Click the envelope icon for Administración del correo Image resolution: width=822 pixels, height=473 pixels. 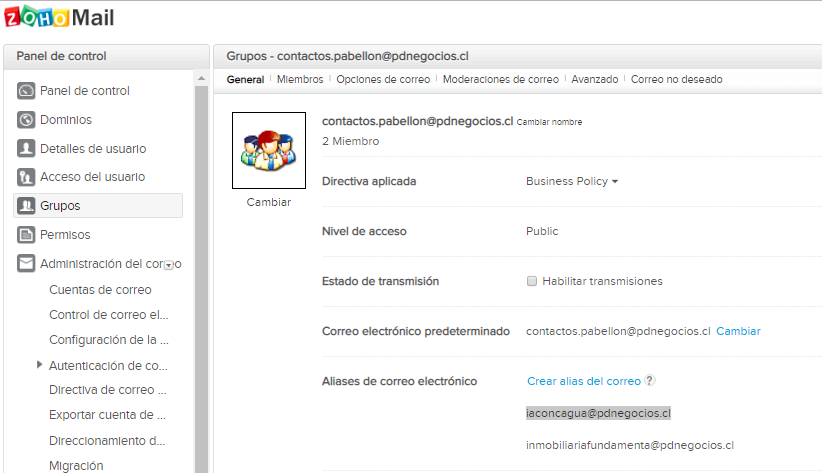tap(26, 264)
